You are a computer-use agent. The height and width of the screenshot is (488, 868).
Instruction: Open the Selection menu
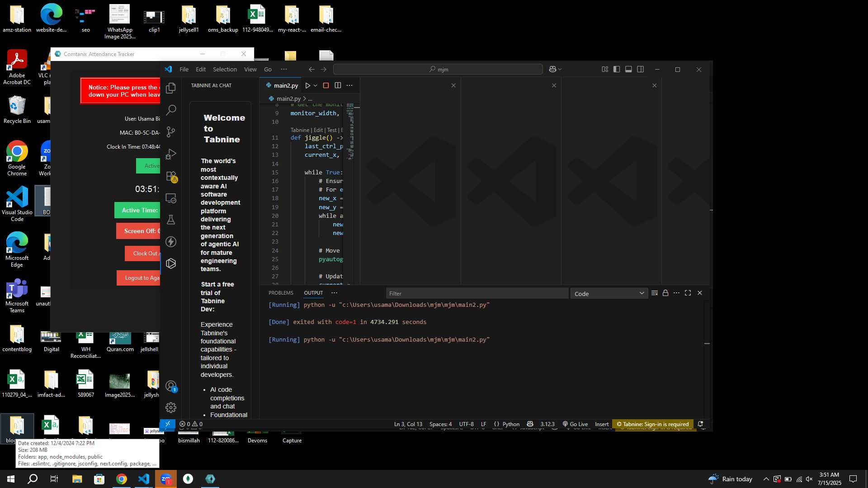[x=225, y=69]
